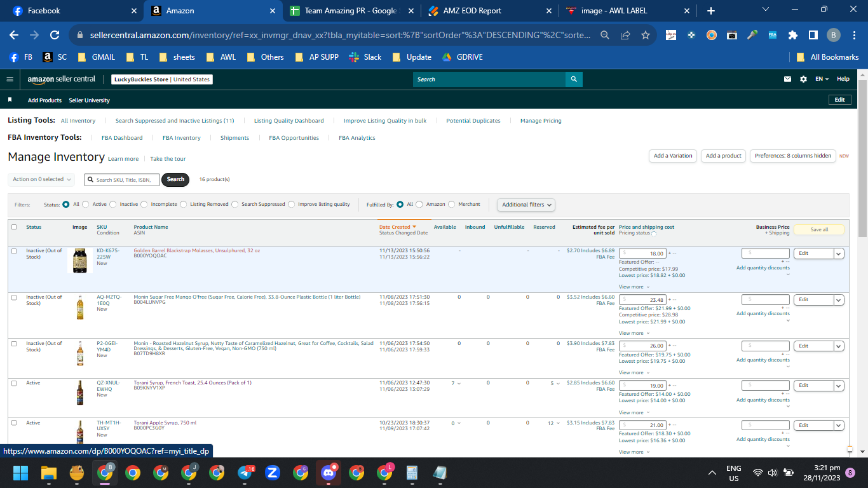Viewport: 868px width, 488px height.
Task: Open the Shipments FBA tool
Action: coord(234,138)
